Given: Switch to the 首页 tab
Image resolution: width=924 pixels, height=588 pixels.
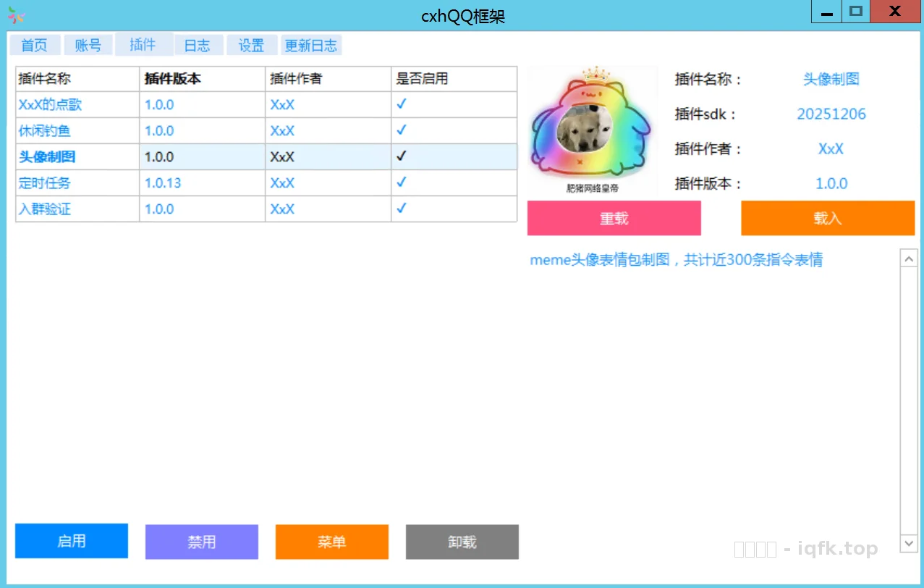Looking at the screenshot, I should coord(34,44).
